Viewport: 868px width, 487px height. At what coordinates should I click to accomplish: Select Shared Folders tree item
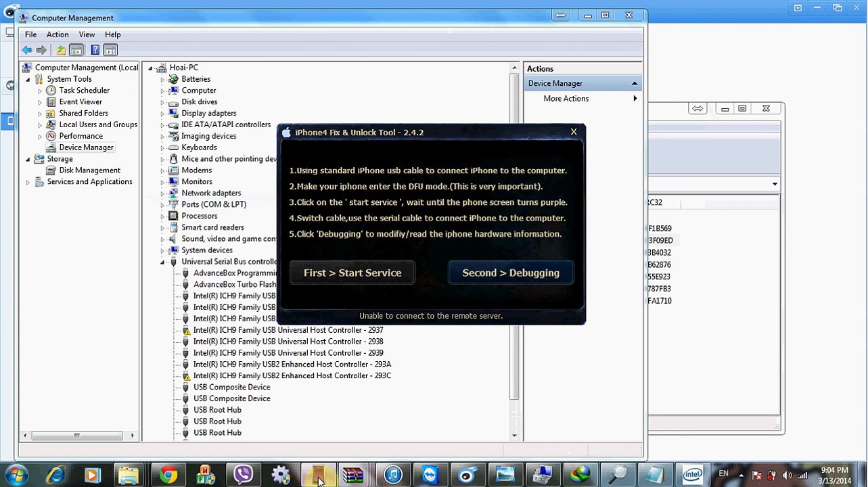(83, 113)
